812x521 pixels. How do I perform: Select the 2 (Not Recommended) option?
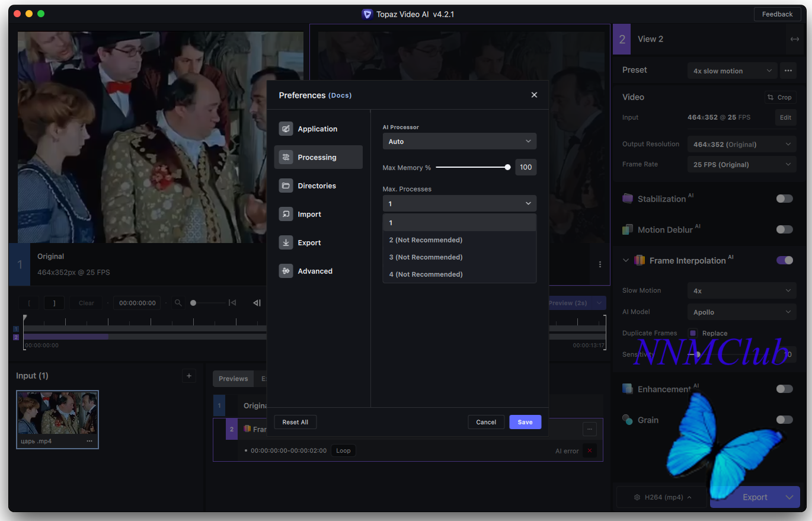[x=426, y=240]
